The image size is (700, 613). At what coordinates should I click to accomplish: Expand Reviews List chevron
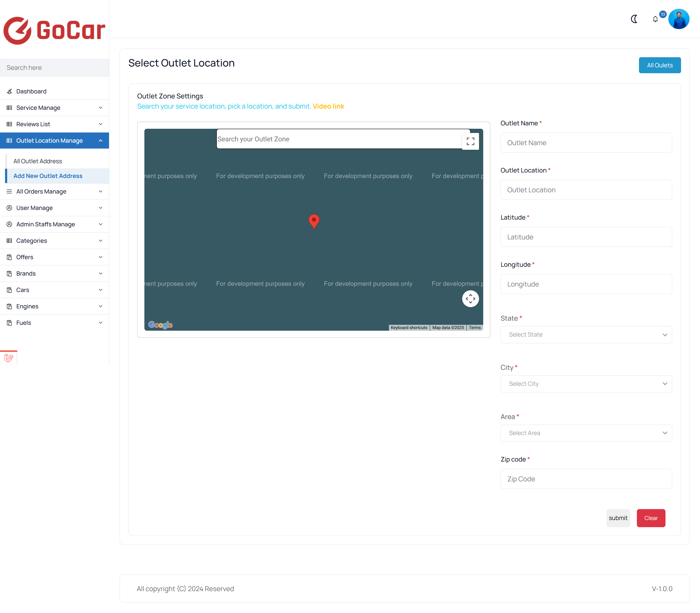click(101, 124)
